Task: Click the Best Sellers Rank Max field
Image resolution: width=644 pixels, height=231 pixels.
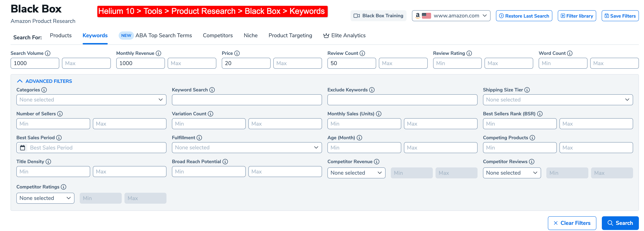Action: [596, 124]
